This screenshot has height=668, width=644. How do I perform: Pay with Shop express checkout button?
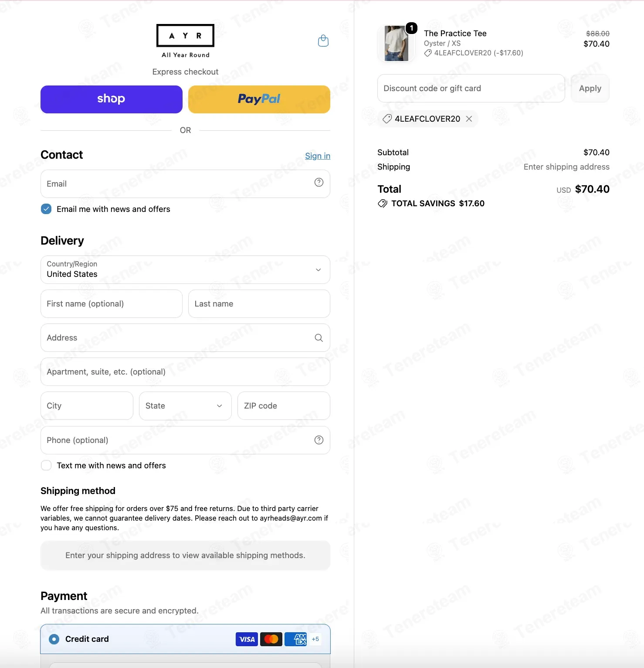[112, 99]
